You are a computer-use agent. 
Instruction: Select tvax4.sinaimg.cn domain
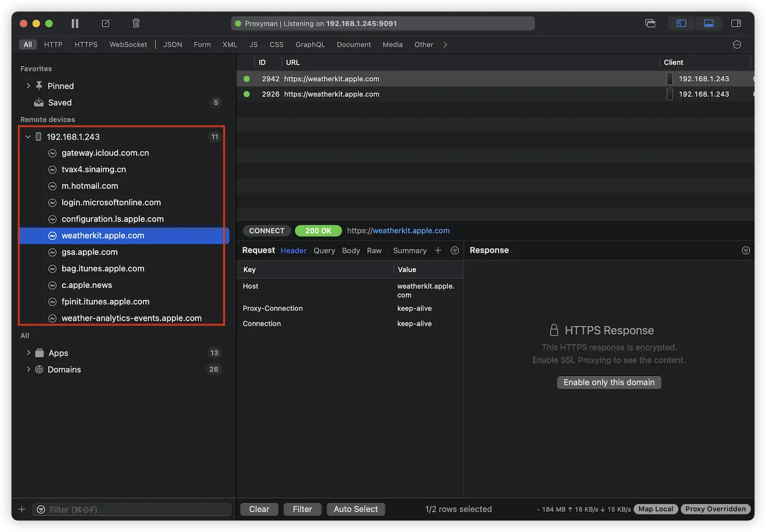click(94, 170)
